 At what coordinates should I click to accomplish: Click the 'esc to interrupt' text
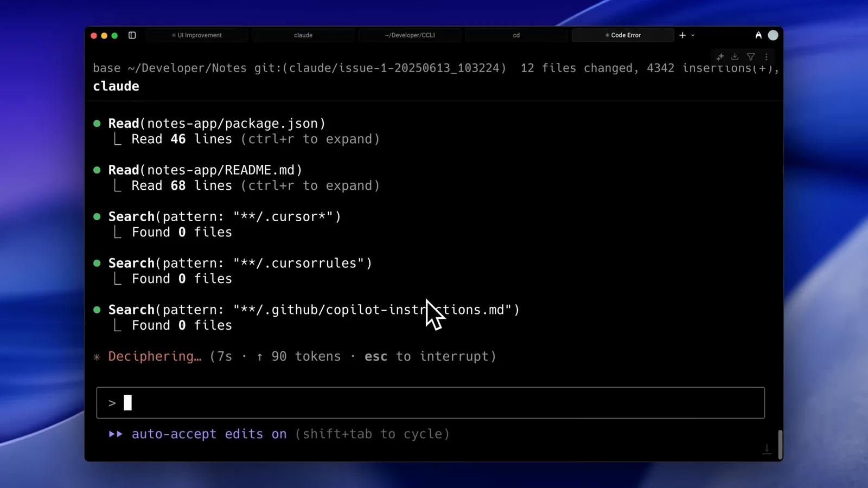[427, 356]
